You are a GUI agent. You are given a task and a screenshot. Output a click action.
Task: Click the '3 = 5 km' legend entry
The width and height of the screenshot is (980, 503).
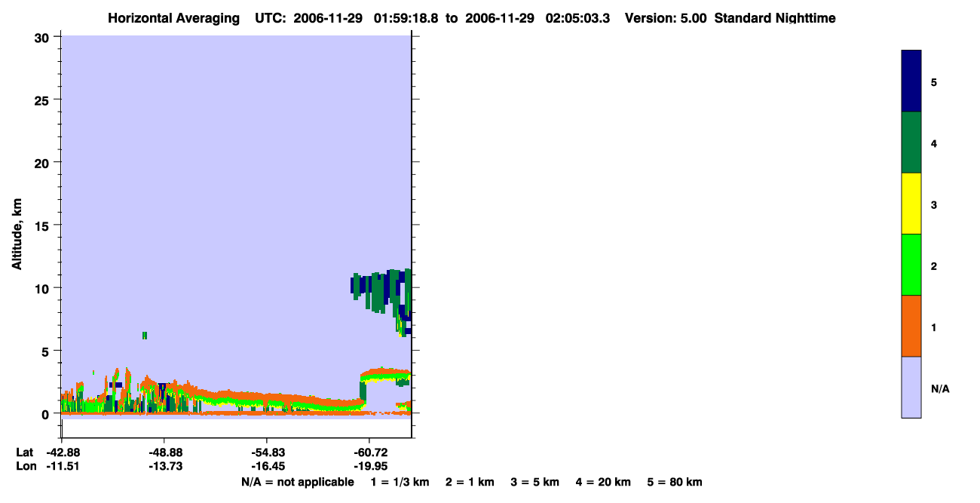click(x=535, y=482)
